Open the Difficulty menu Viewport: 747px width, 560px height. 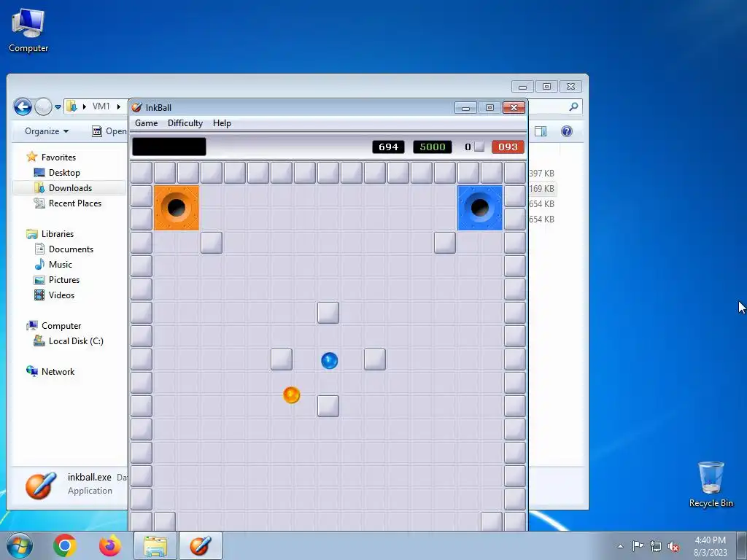(185, 123)
